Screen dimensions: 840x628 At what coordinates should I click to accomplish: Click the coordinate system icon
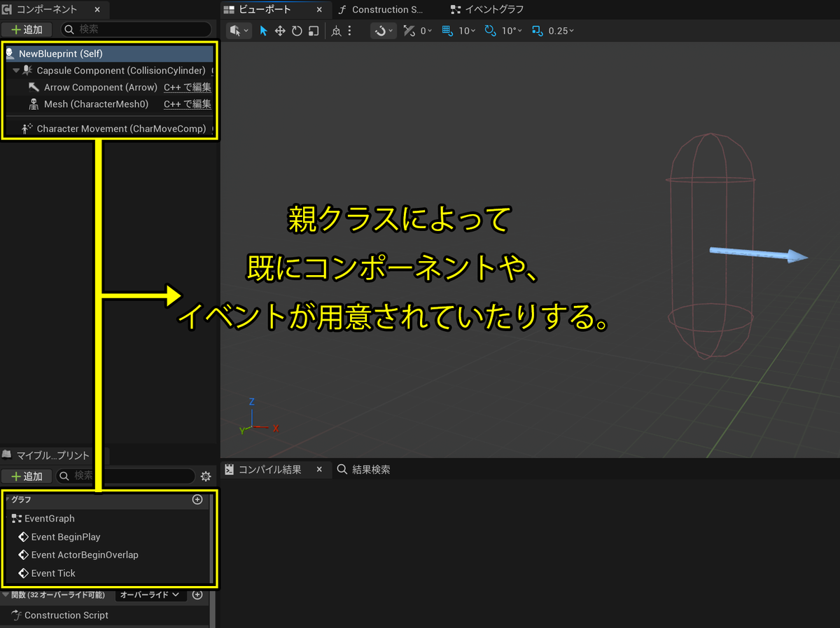336,31
